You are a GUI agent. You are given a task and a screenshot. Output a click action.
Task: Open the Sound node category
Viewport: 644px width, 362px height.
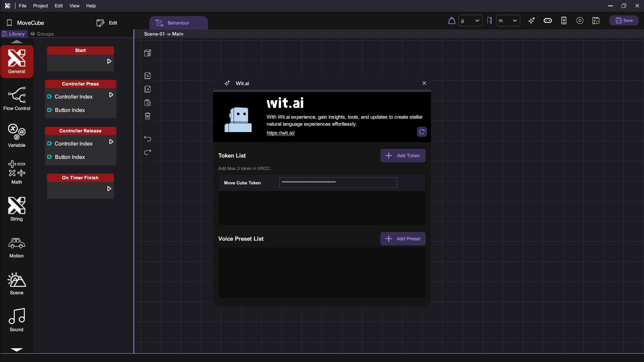click(x=16, y=320)
